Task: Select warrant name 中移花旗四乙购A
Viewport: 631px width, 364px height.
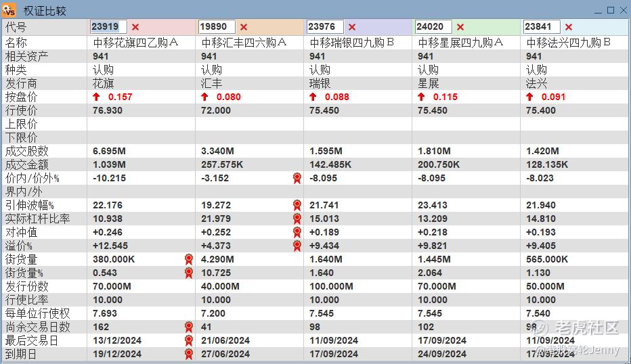Action: pyautogui.click(x=135, y=43)
